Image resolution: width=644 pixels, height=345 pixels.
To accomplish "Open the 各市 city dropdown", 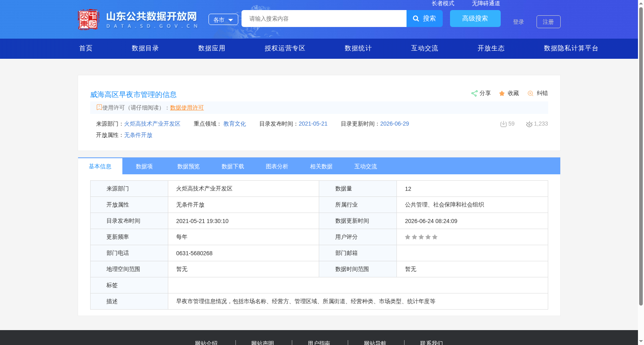I will 223,19.
